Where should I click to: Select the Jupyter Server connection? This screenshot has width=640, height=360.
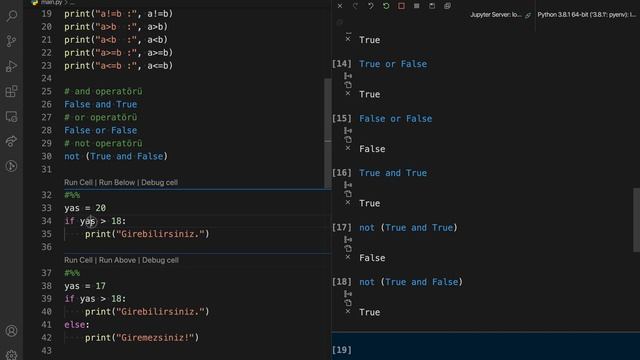(x=500, y=15)
